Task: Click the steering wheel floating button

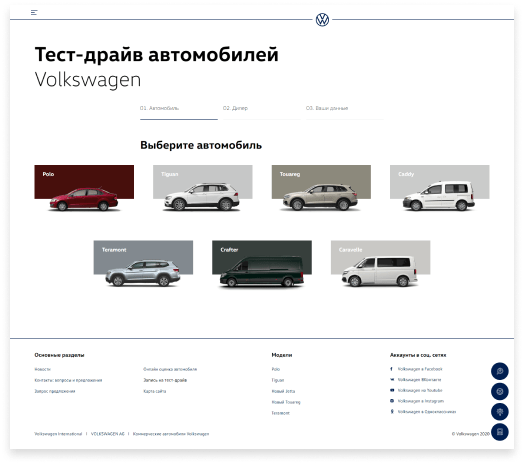Action: click(500, 391)
